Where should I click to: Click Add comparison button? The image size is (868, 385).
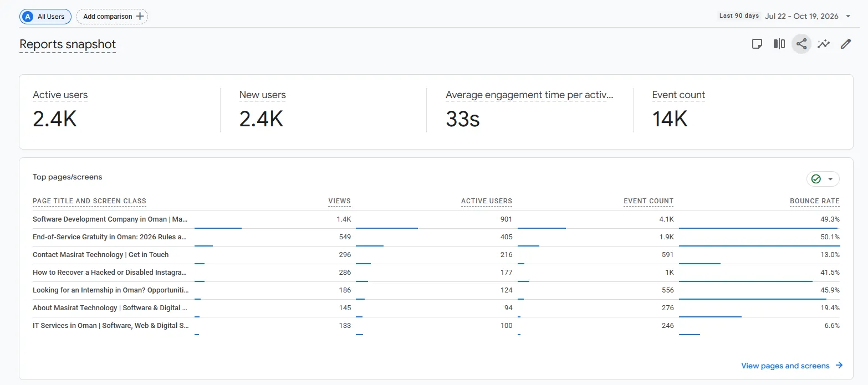(x=112, y=17)
